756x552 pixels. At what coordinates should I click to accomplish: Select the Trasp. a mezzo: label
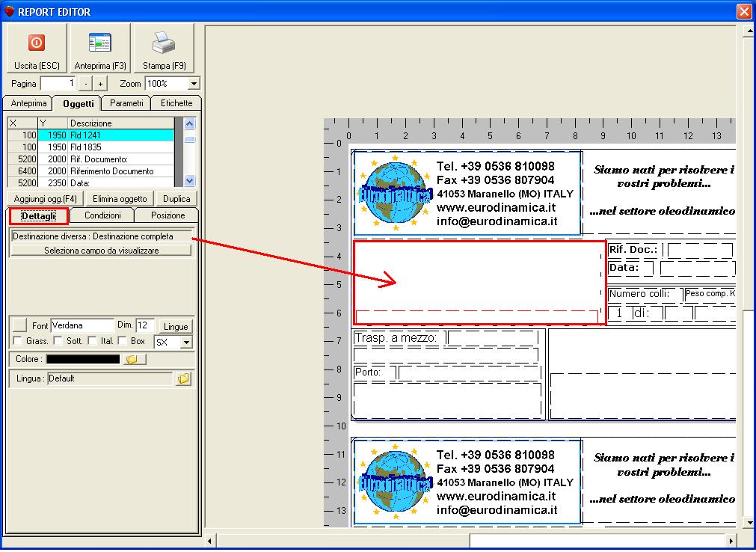(x=396, y=338)
